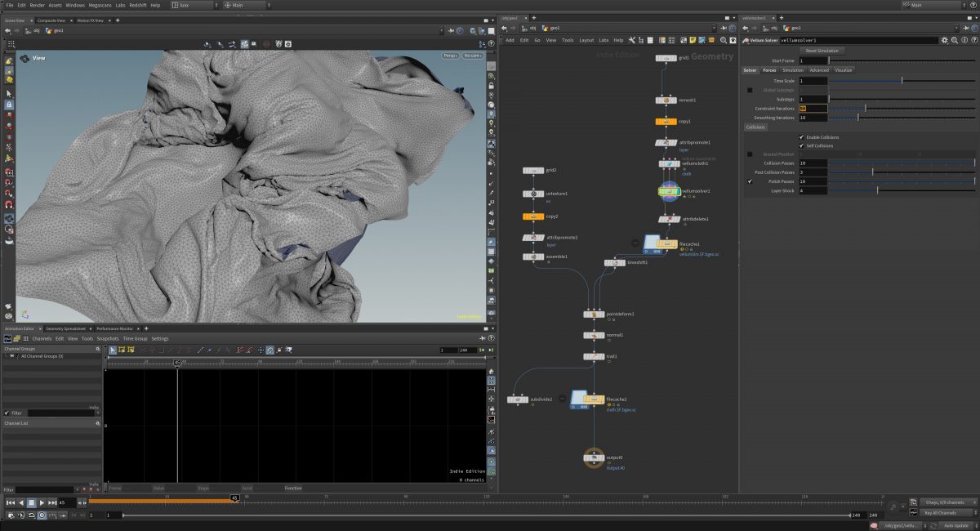Adjust the Time Scale slider

coord(902,81)
